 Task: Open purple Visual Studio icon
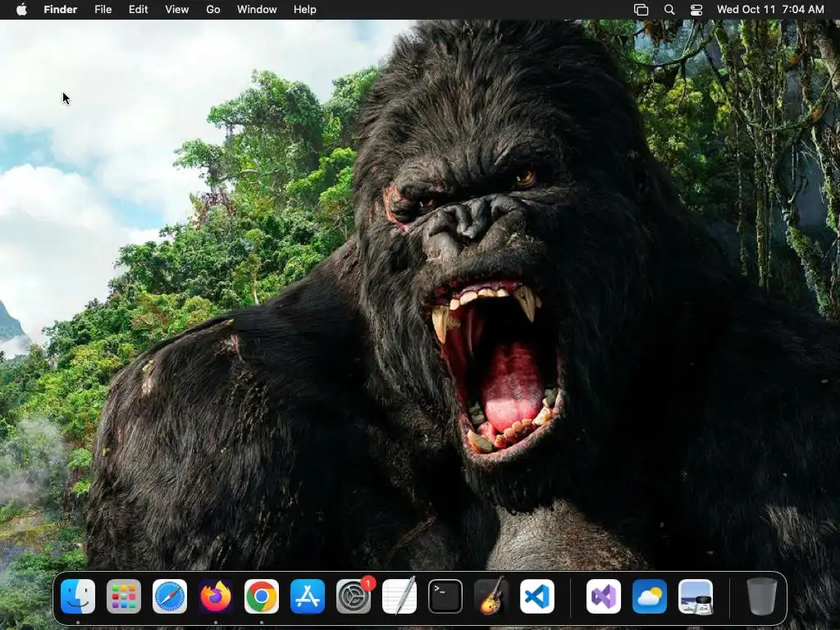[604, 596]
